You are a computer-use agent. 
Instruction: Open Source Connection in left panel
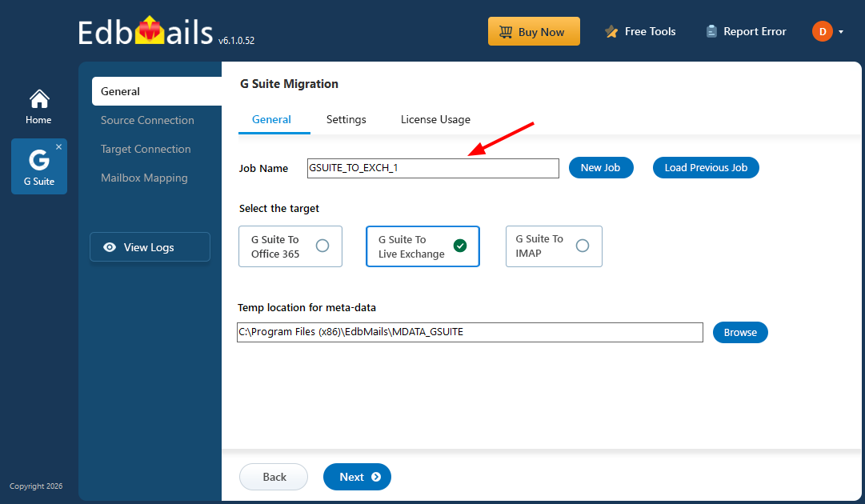click(x=147, y=120)
